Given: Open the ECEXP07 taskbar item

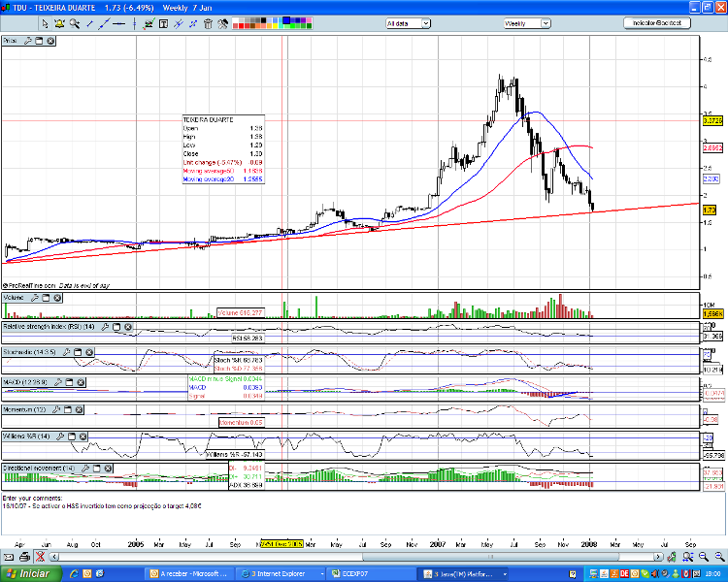Looking at the screenshot, I should pos(372,574).
